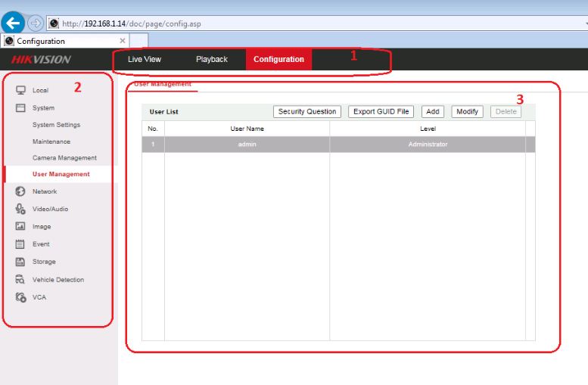Open Maintenance submenu item
Screen dimensions: 588x385
(x=51, y=141)
